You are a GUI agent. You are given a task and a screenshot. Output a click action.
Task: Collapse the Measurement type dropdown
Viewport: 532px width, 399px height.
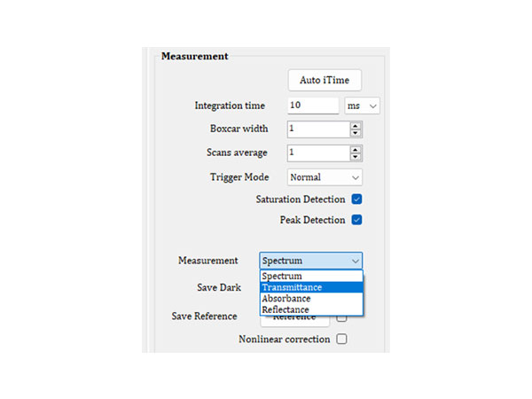click(x=310, y=261)
